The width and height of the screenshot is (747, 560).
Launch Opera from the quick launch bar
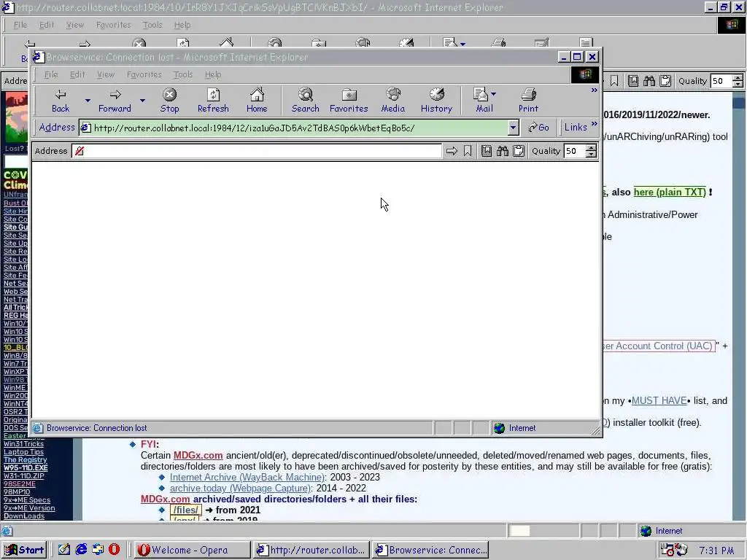[x=115, y=550]
